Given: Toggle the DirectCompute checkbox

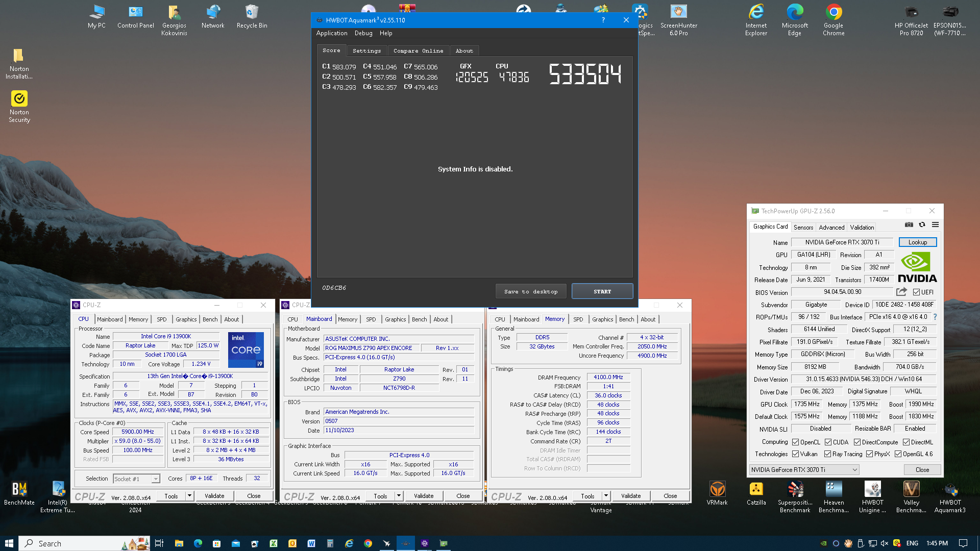Looking at the screenshot, I should [x=857, y=442].
